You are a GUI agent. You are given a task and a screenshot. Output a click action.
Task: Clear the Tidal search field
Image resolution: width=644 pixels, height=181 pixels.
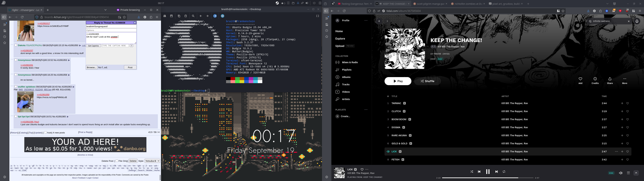(629, 21)
